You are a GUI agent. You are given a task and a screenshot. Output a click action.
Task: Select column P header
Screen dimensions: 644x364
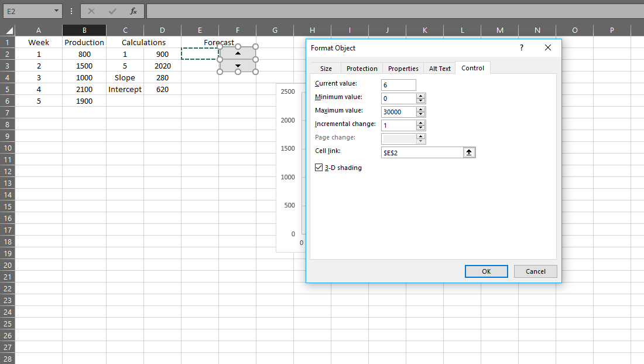[x=612, y=30]
